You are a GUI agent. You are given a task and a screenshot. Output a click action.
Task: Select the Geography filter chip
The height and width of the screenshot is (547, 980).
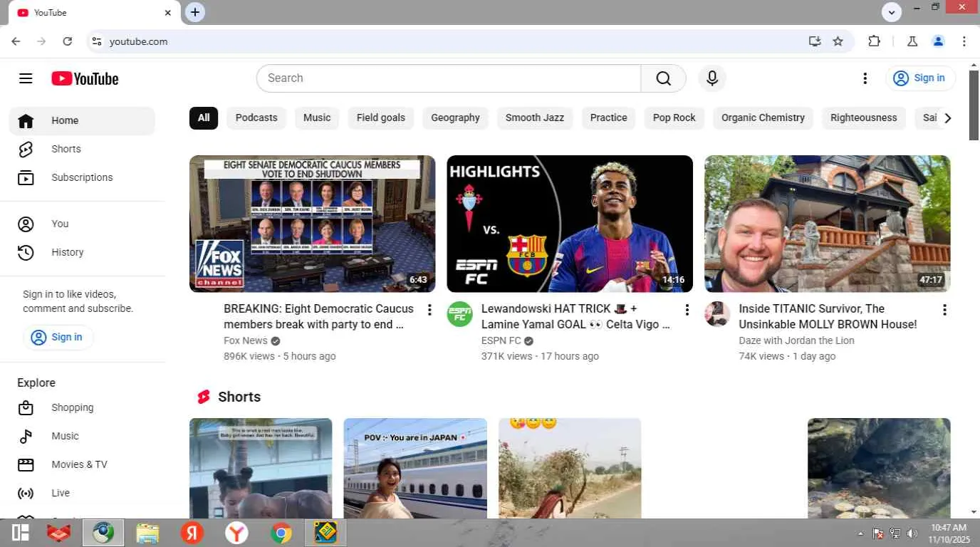click(455, 118)
